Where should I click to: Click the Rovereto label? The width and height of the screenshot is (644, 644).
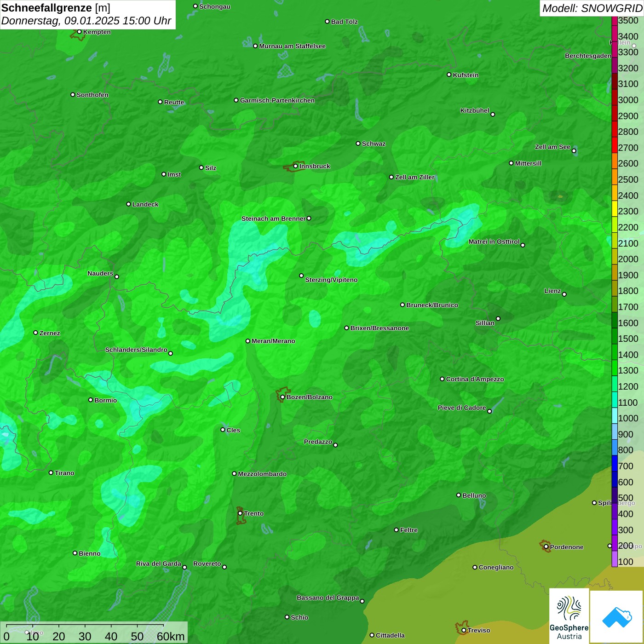click(x=207, y=563)
